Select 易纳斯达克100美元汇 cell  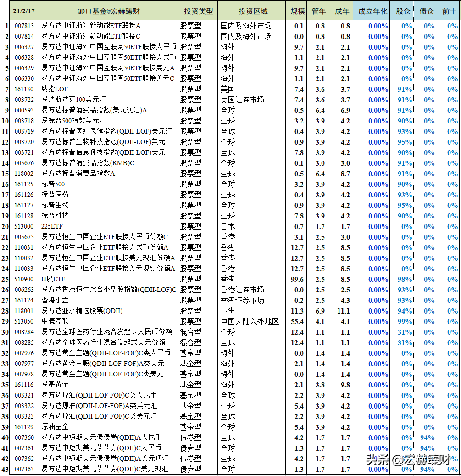[x=74, y=100]
